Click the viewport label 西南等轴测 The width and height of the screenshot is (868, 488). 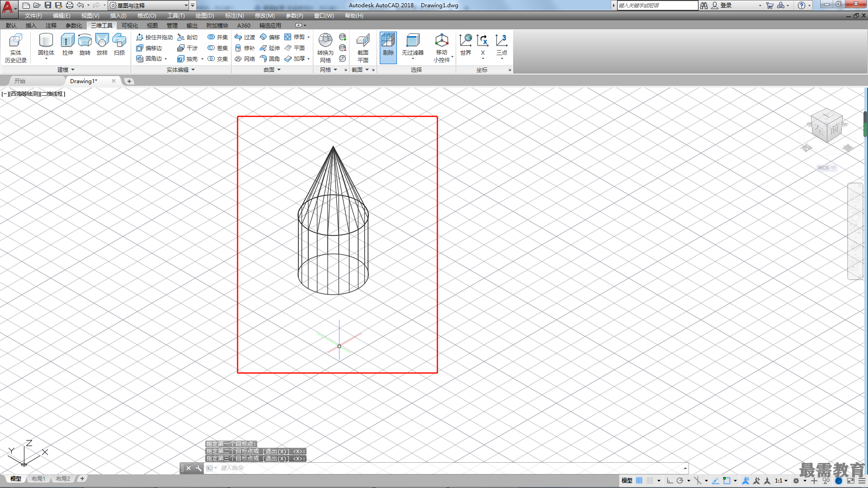[x=24, y=94]
